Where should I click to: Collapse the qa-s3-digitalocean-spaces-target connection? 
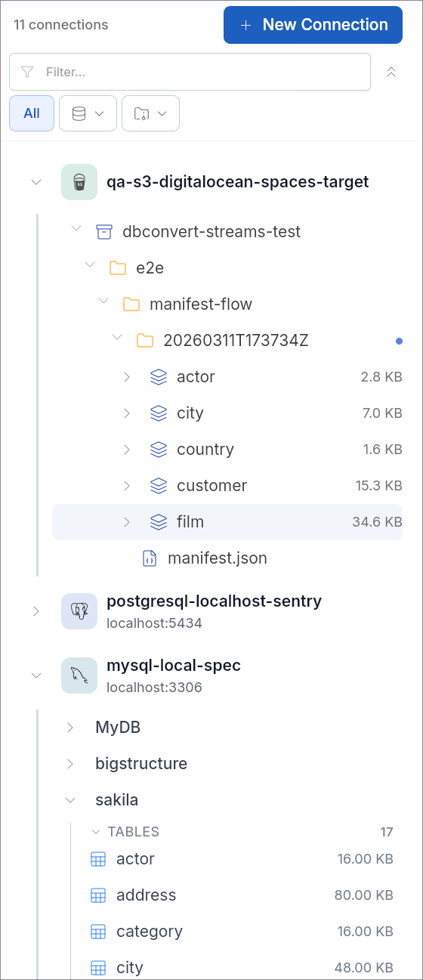[36, 182]
